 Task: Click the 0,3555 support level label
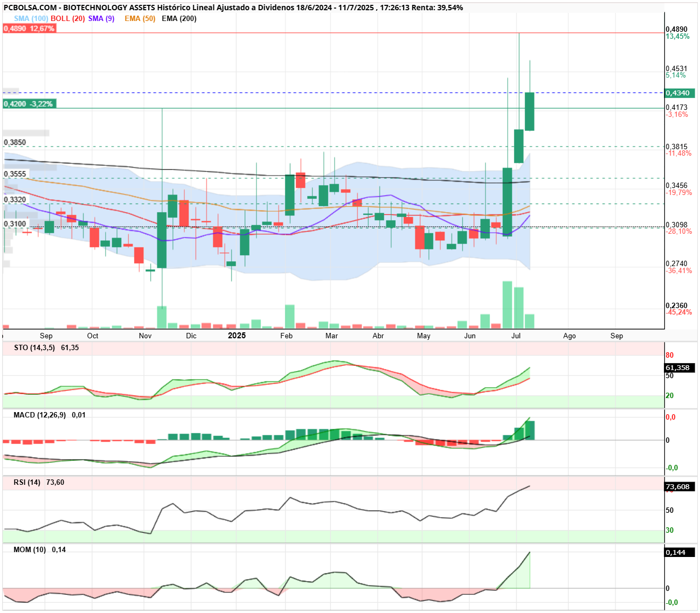15,174
